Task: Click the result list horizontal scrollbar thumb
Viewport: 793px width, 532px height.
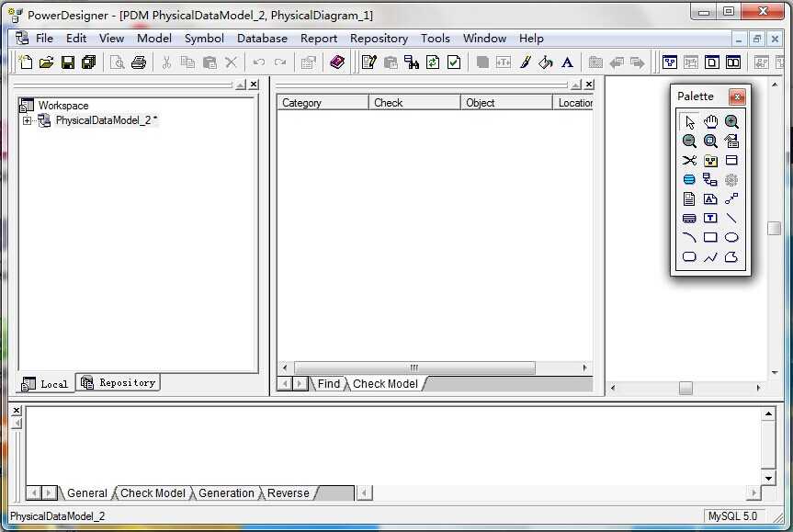Action: click(414, 368)
